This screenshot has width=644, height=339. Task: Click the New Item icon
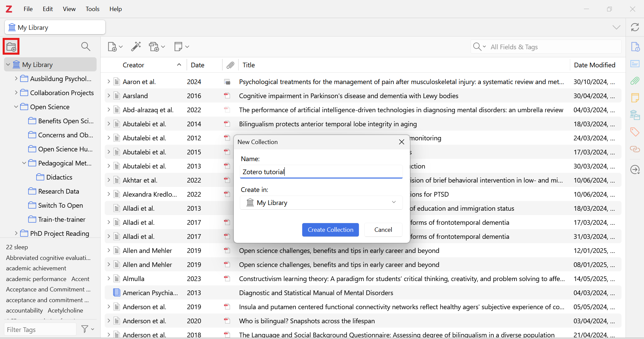pyautogui.click(x=112, y=47)
